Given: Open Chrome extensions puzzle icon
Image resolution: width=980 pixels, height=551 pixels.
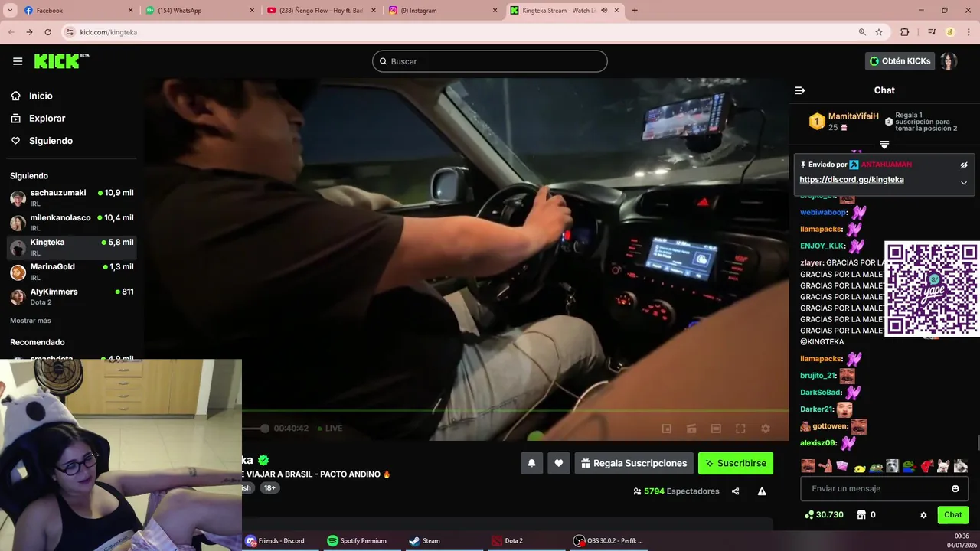Looking at the screenshot, I should 905,32.
